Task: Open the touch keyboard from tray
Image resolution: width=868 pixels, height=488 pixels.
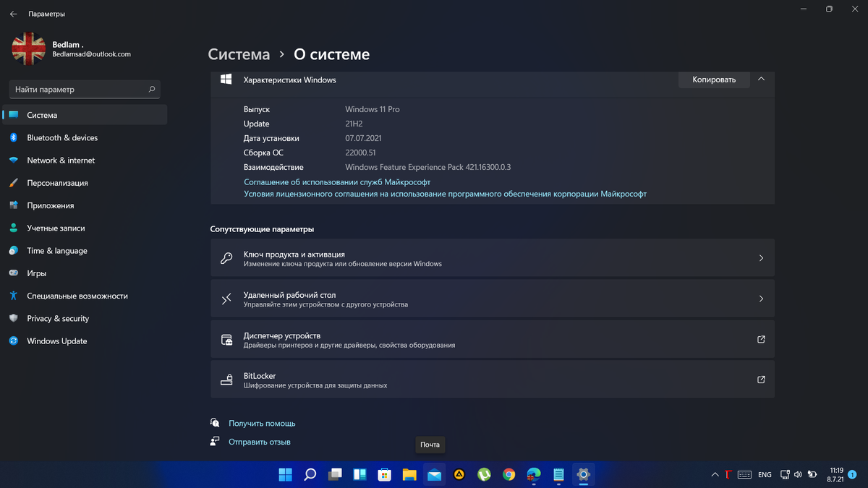Action: (x=744, y=475)
